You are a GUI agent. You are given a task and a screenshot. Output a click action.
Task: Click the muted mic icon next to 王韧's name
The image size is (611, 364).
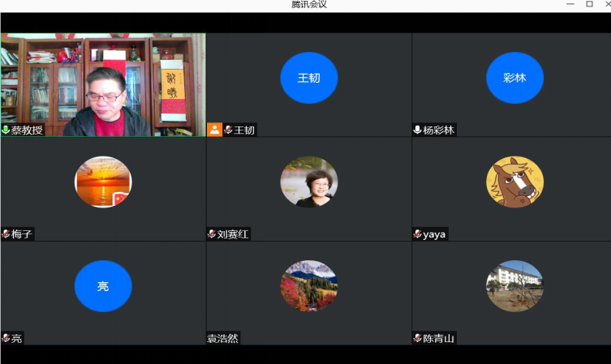point(229,130)
